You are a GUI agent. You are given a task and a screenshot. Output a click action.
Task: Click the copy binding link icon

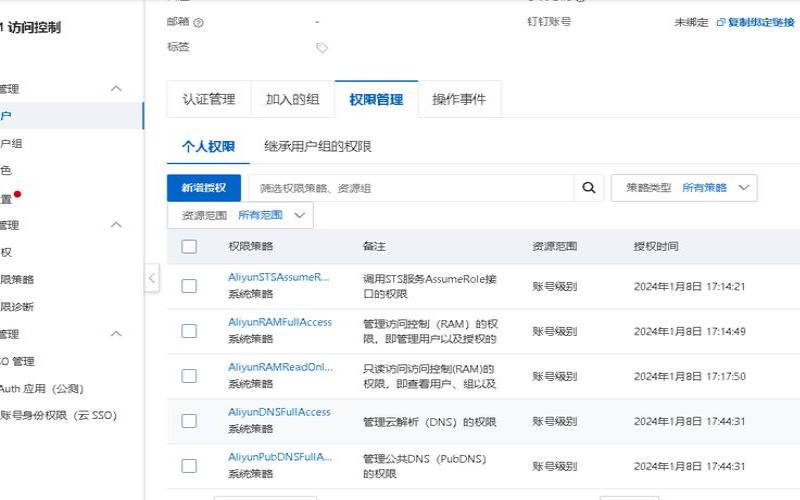[721, 22]
